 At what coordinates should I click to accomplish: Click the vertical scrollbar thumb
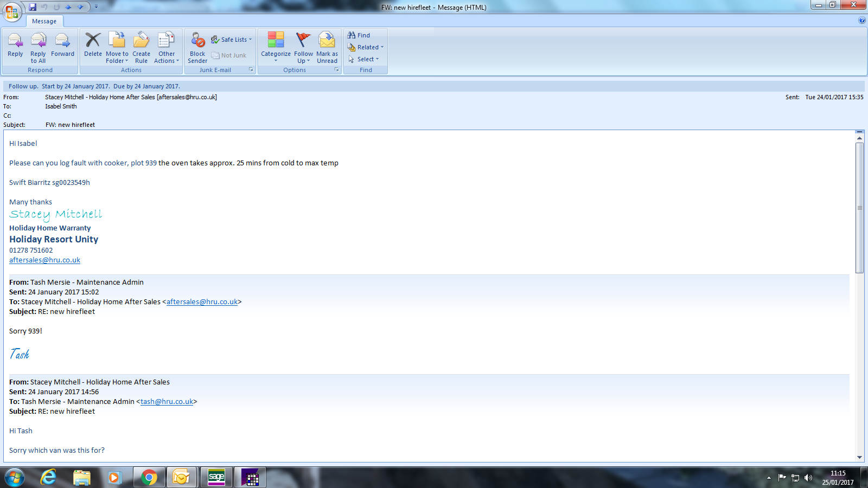pyautogui.click(x=859, y=208)
